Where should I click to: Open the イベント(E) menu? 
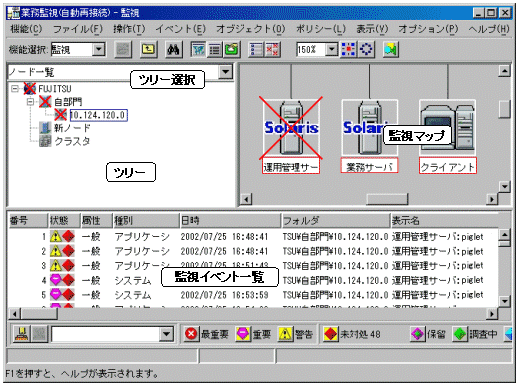pos(180,29)
